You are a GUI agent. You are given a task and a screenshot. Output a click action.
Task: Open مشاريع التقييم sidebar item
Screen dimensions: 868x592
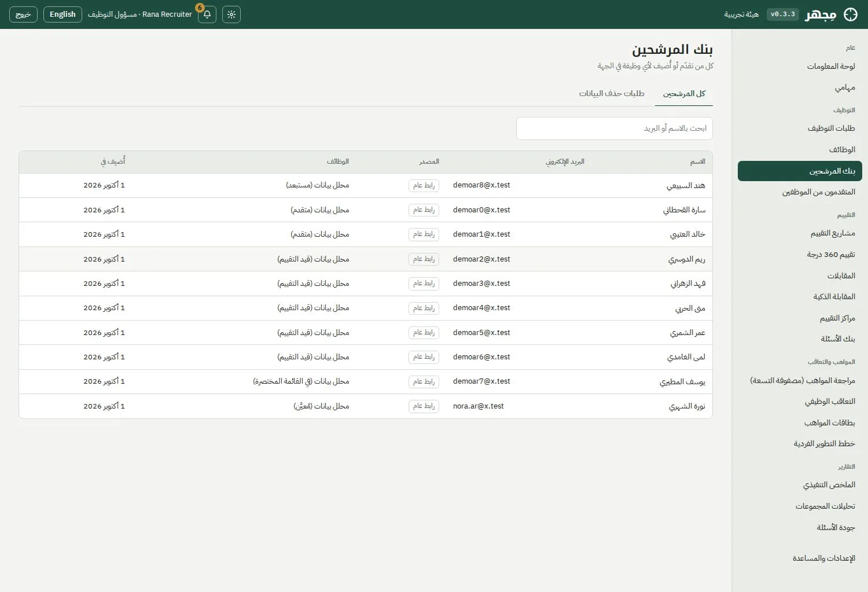800,233
